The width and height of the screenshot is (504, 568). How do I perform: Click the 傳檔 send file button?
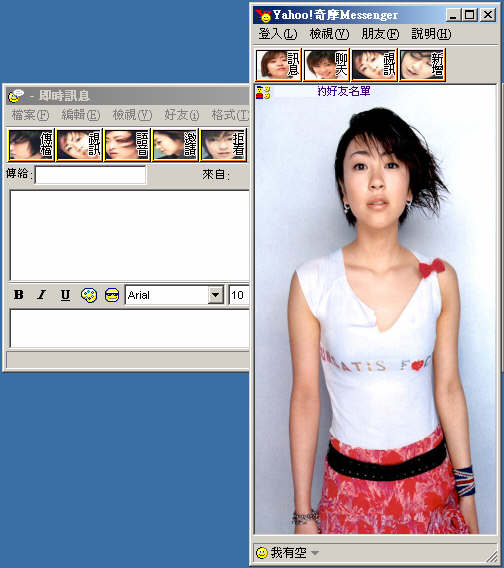[31, 145]
